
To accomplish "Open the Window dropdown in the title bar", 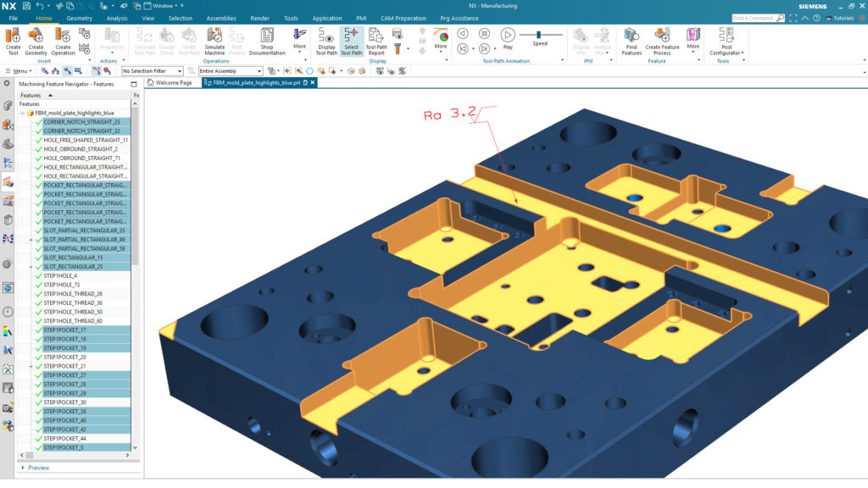I will [x=164, y=6].
